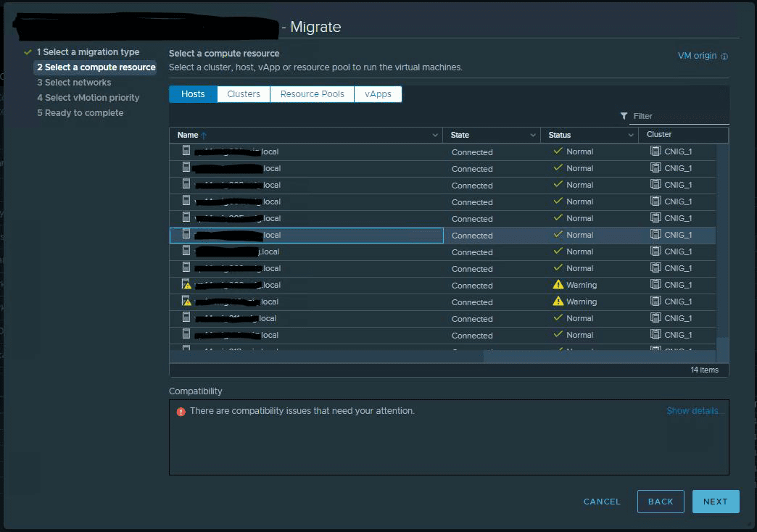Click the Status column header

(560, 135)
